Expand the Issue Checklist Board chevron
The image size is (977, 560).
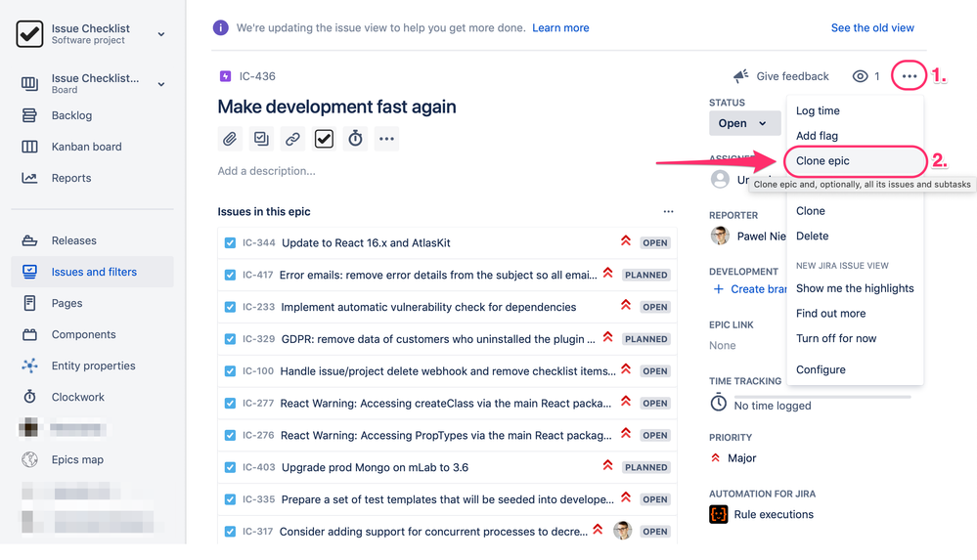161,84
